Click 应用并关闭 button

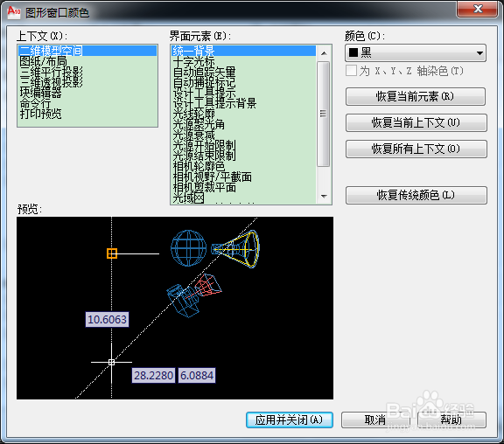click(x=290, y=420)
